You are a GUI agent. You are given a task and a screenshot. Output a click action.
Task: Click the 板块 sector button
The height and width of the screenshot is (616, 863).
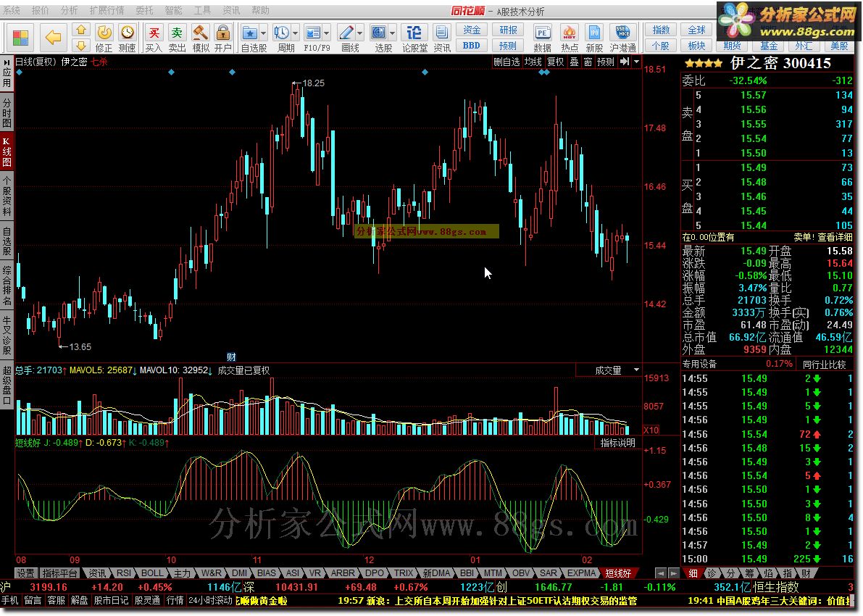[697, 45]
